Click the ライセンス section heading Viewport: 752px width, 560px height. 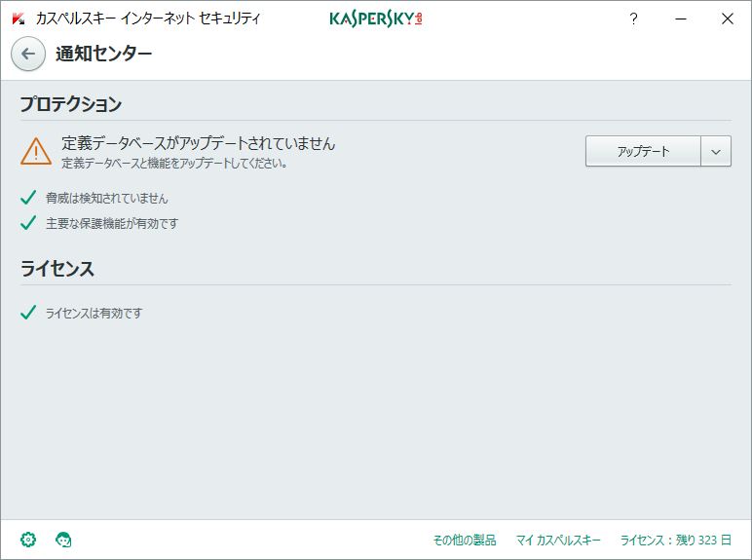57,269
